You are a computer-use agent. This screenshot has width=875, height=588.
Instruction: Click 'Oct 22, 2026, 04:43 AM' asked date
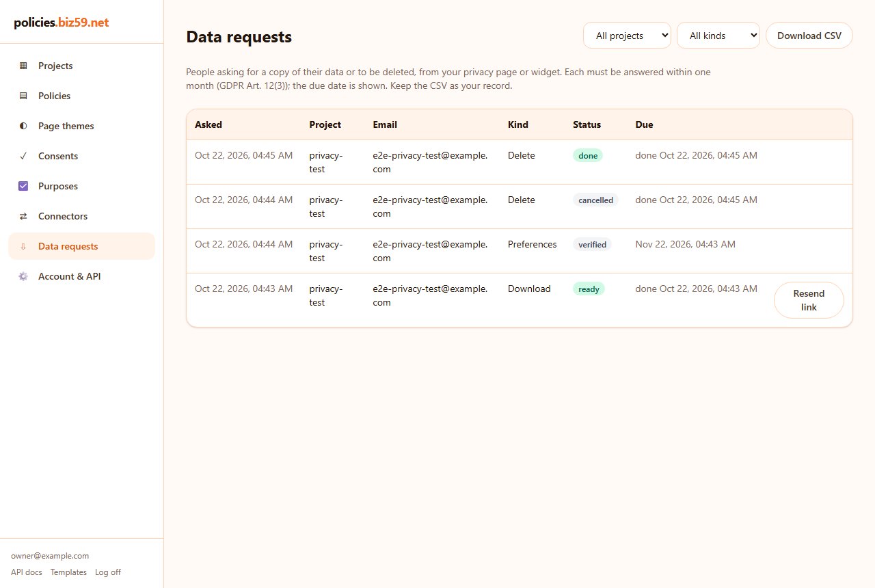pyautogui.click(x=243, y=289)
